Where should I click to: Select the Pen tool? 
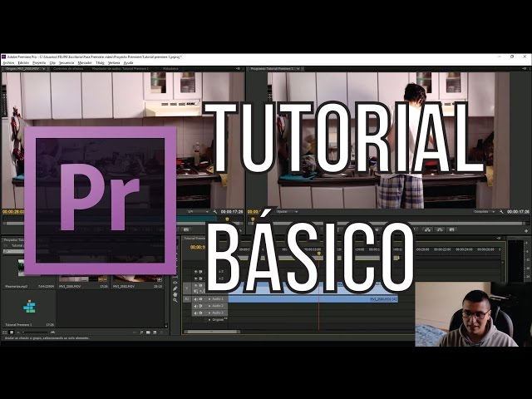(175, 288)
